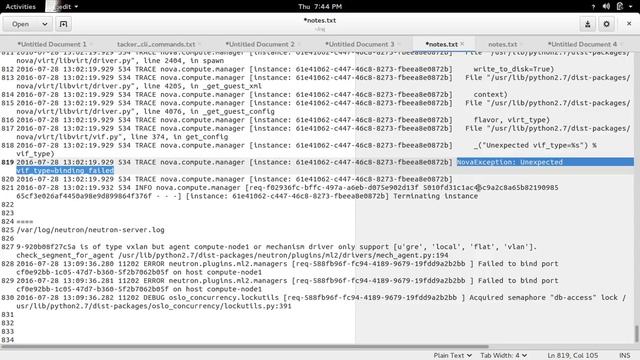Click 'context)' on line 814
The width and height of the screenshot is (640, 360).
490,94
